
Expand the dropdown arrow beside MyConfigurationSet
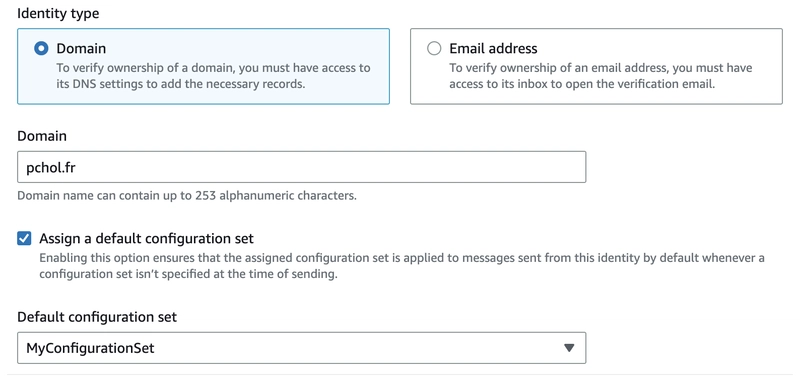569,348
